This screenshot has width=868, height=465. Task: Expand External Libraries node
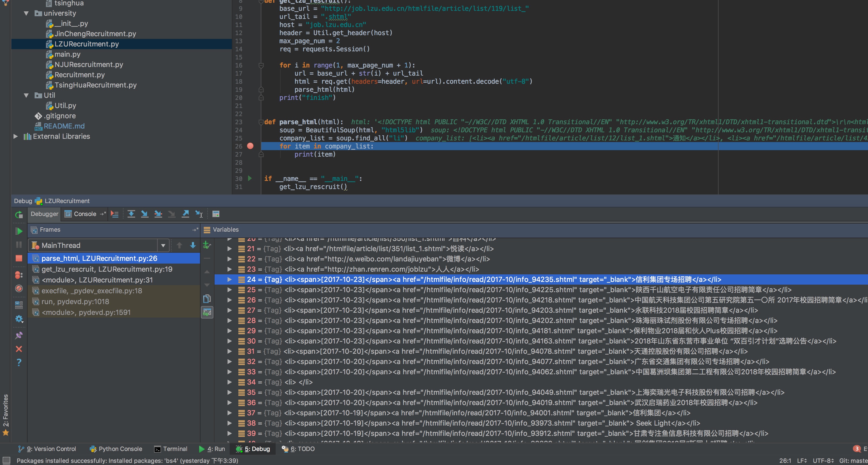tap(15, 136)
